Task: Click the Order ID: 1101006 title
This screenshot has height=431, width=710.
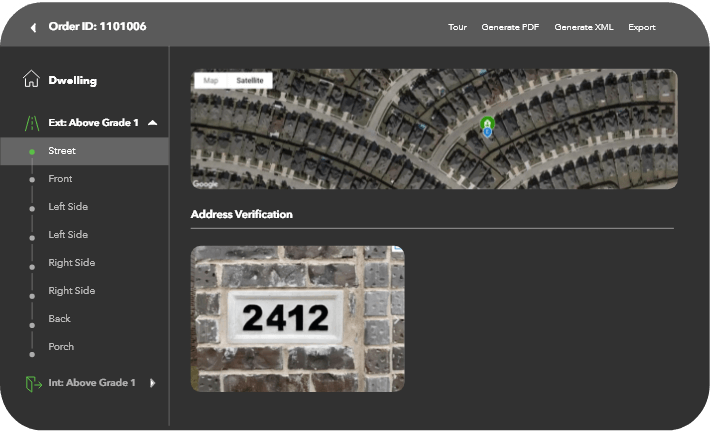Action: click(x=97, y=27)
